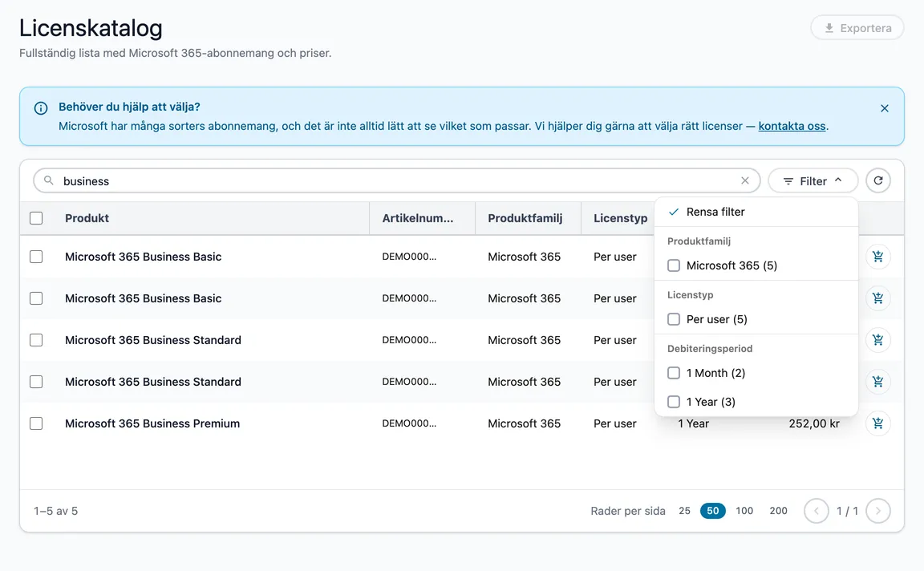The width and height of the screenshot is (924, 571).
Task: Dismiss the help banner with its X
Action: pos(885,108)
